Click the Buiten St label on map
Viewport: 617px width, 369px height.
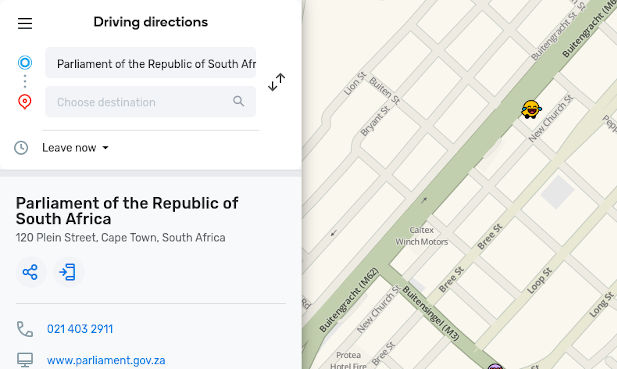pos(384,90)
